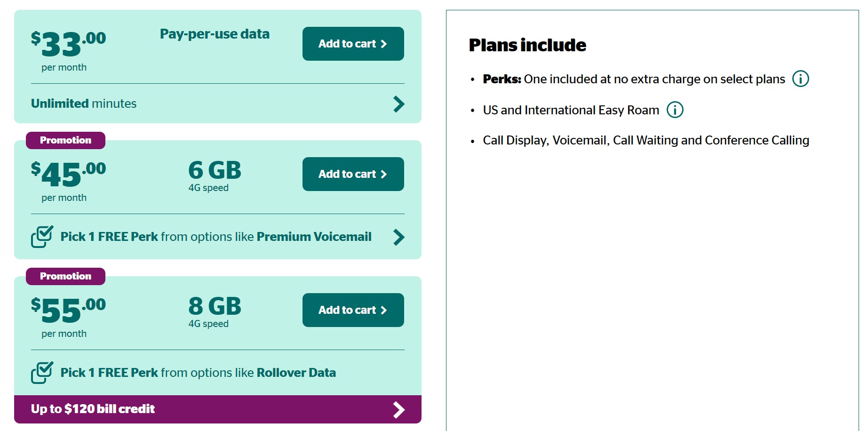This screenshot has height=431, width=868.
Task: Click perk checkmark icon on $45 plan
Action: [x=42, y=237]
